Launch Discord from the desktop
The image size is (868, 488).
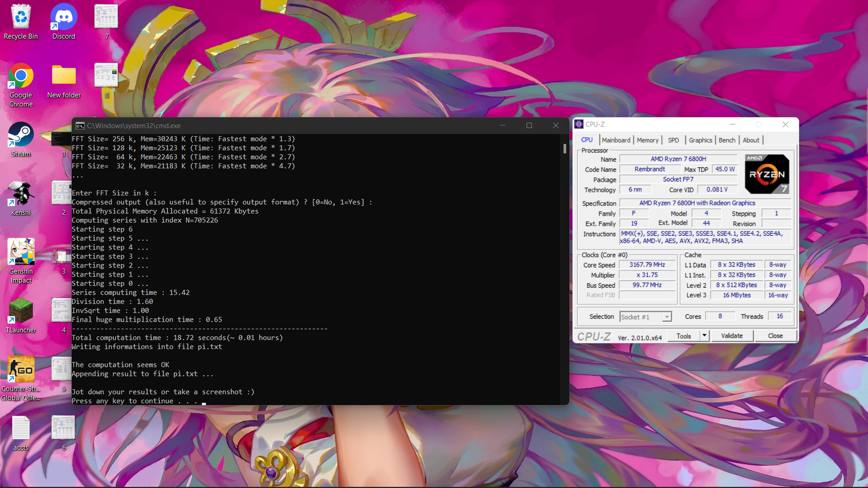(64, 23)
